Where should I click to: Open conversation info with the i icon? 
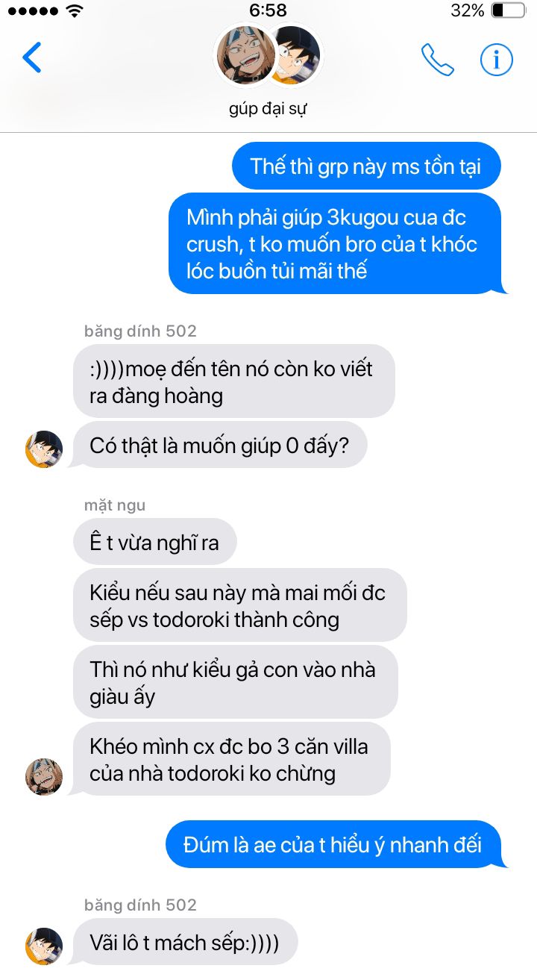496,60
